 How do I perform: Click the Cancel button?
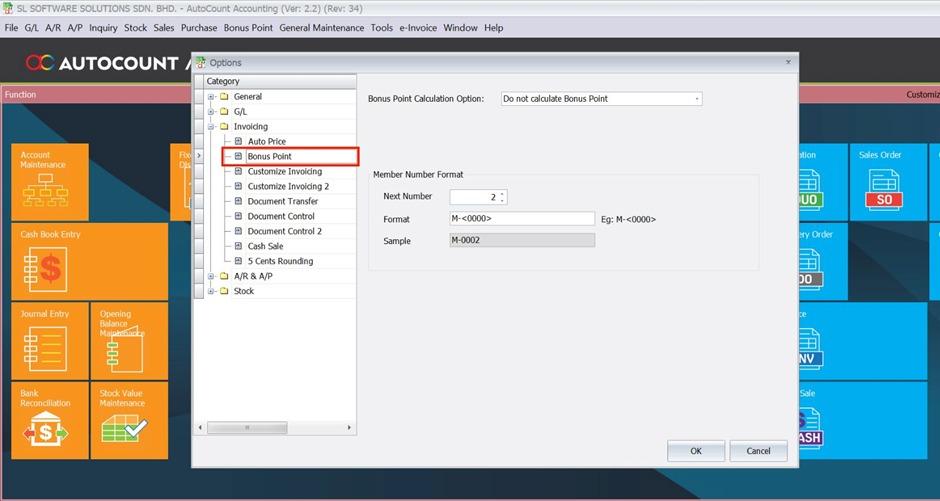(758, 451)
